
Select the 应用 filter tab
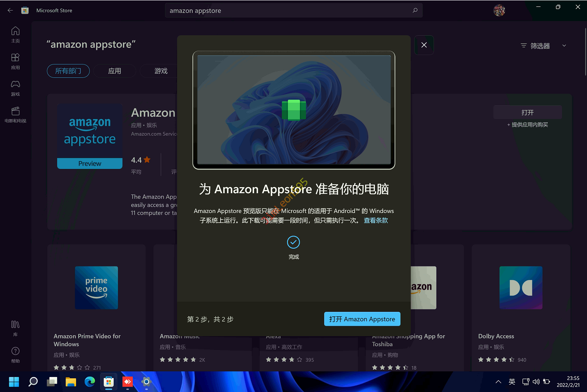tap(115, 71)
